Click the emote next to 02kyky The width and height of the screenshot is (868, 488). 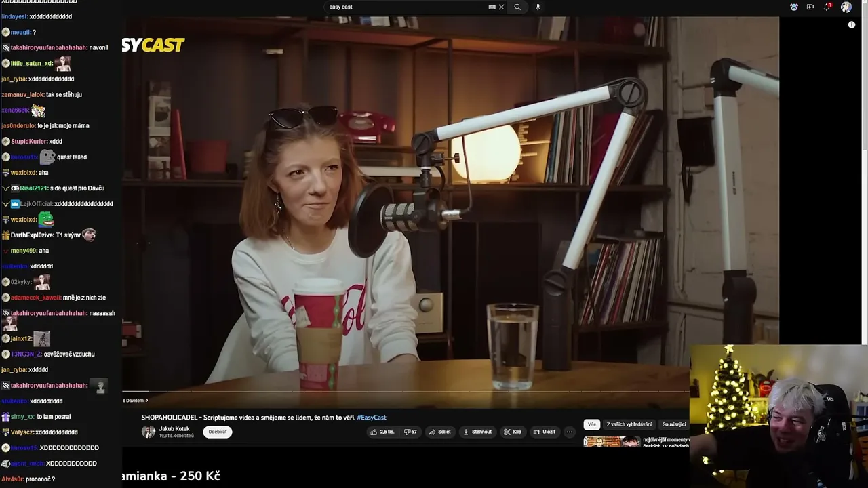tap(42, 282)
